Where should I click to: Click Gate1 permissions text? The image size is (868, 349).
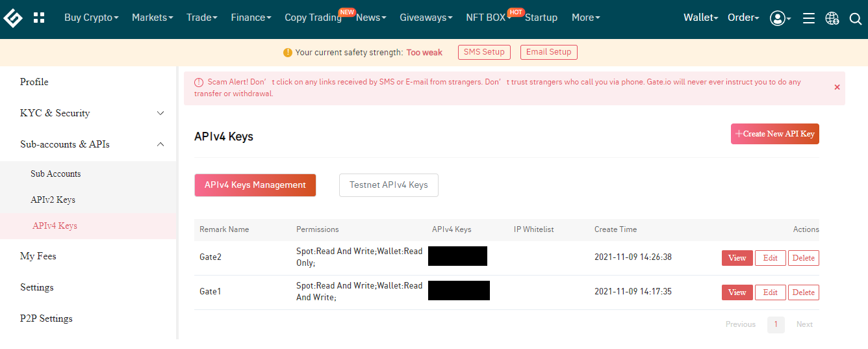[x=359, y=292]
